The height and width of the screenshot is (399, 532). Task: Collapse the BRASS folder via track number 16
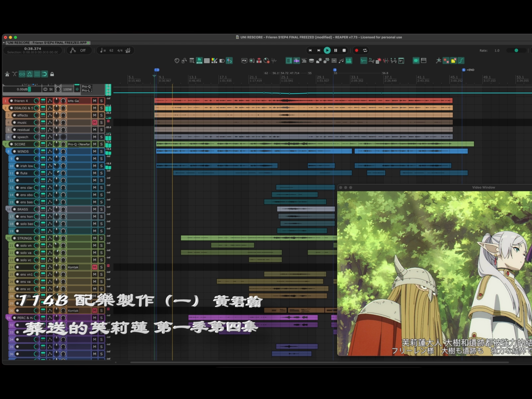(9, 209)
